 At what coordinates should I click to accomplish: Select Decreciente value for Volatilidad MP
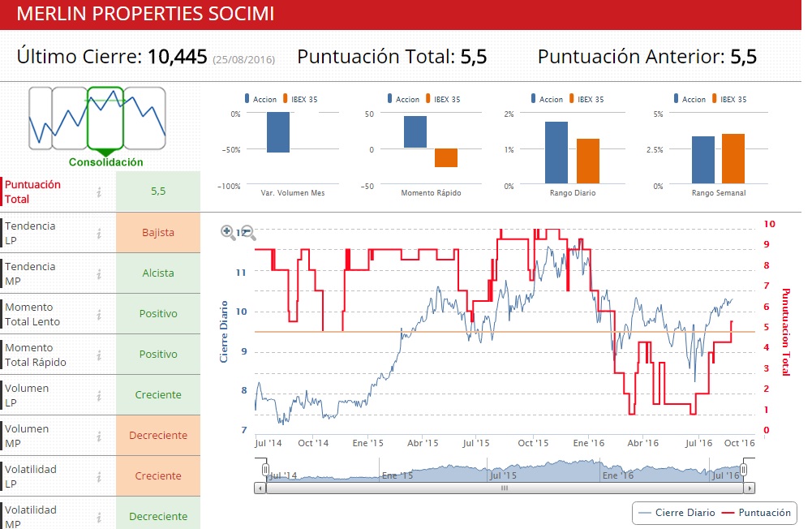(158, 514)
